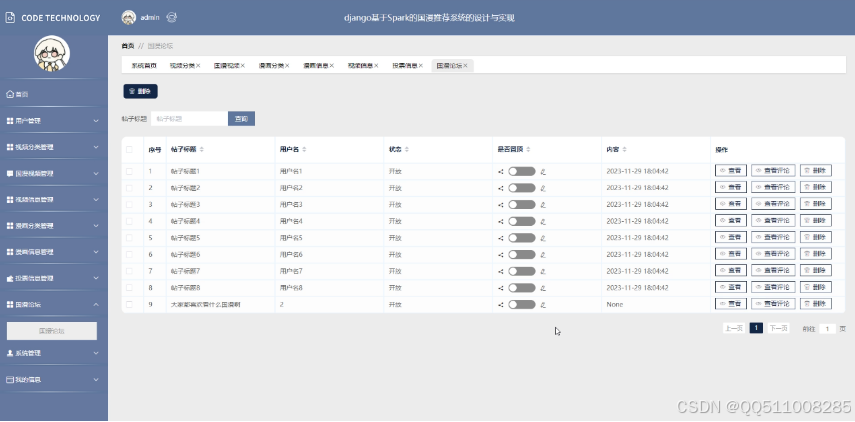The image size is (855, 422).
Task: Sort by the 内容 column arrows
Action: pos(625,149)
